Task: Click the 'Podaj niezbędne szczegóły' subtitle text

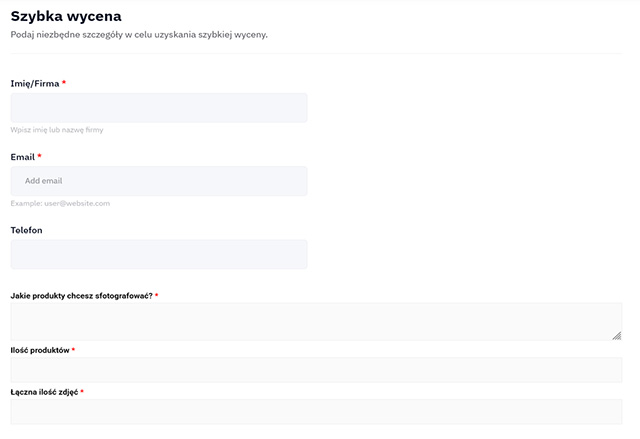Action: (139, 35)
